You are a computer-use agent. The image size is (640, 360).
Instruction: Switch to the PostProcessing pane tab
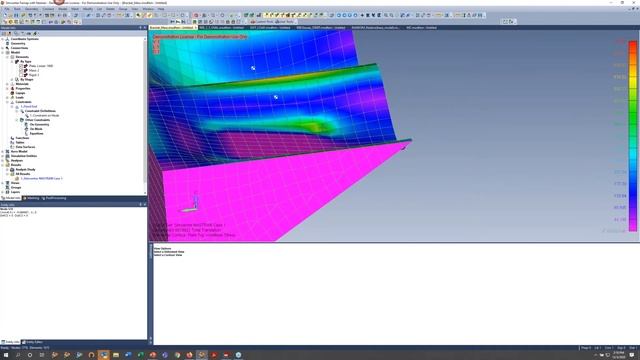54,198
